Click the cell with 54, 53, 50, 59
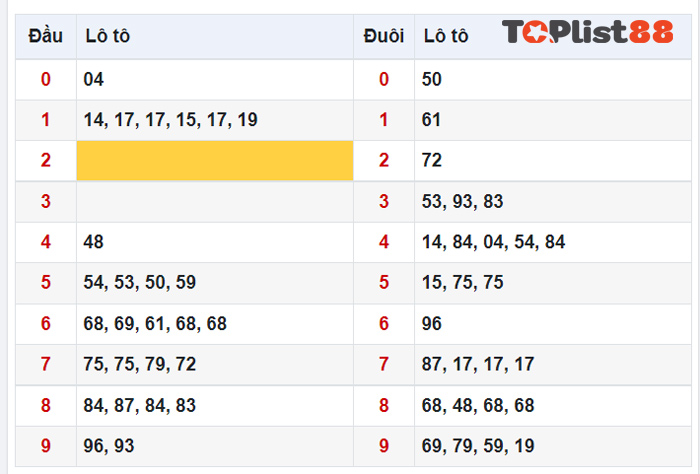700x474 pixels. coord(140,282)
